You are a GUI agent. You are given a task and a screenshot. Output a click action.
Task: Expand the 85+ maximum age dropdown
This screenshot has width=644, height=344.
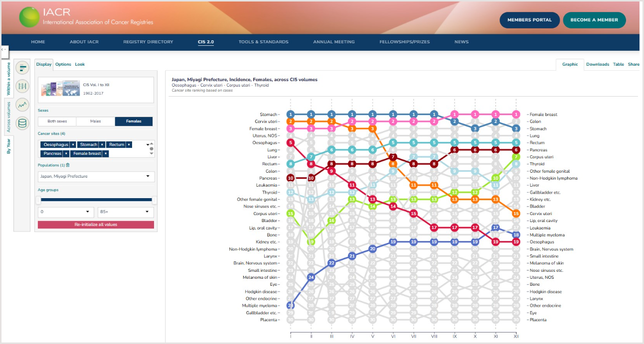click(x=126, y=212)
